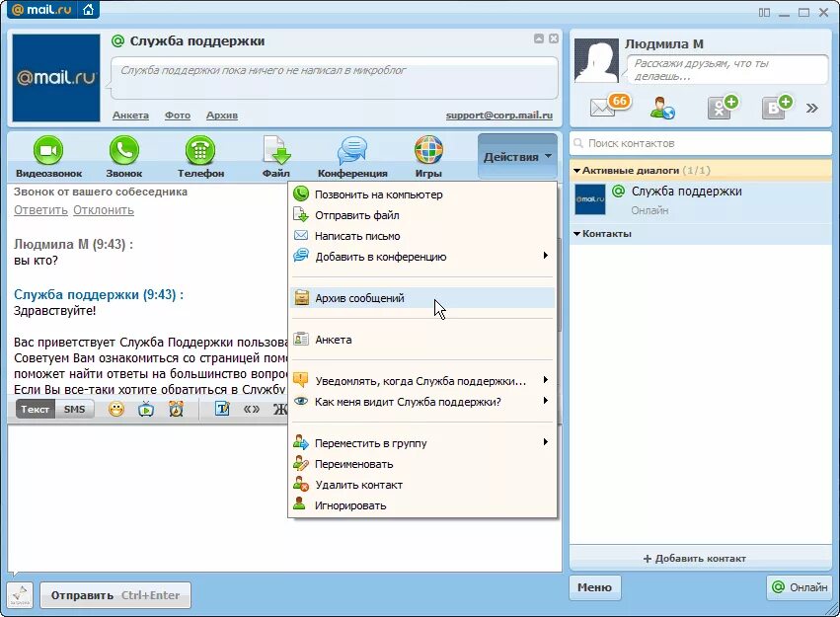The width and height of the screenshot is (840, 617).
Task: Click the Ответить link
Action: [x=40, y=210]
